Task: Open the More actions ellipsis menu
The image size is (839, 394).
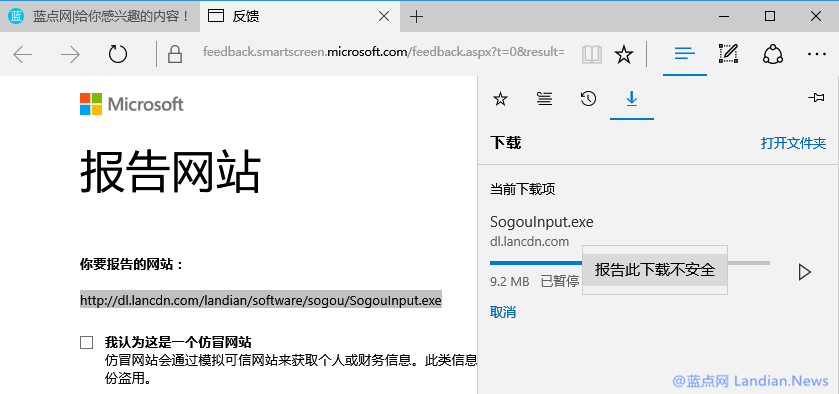Action: click(817, 54)
